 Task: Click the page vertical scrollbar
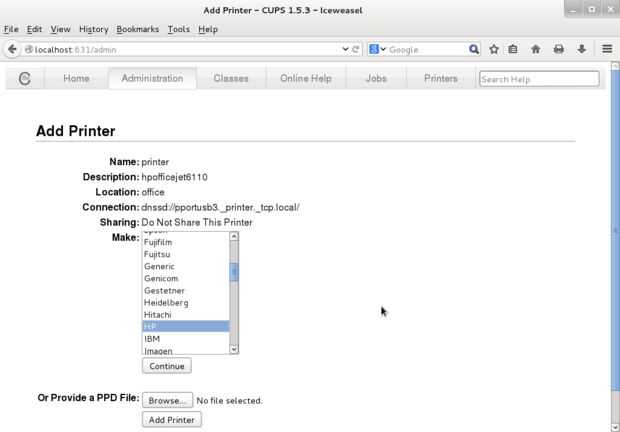pos(615,229)
